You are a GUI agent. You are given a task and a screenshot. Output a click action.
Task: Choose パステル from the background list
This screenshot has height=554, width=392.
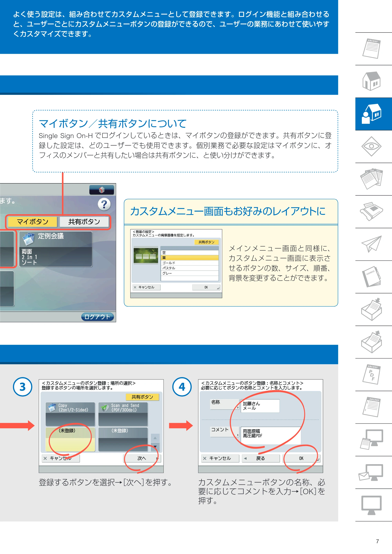(190, 268)
